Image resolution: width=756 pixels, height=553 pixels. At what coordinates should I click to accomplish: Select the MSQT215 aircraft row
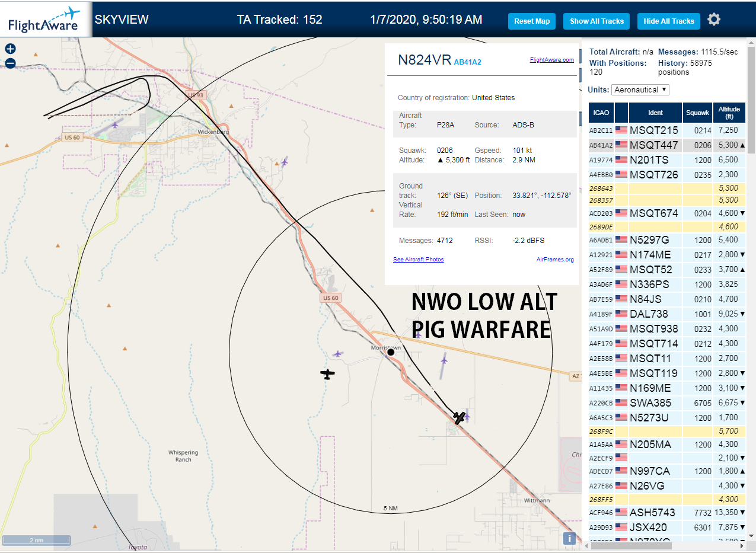click(x=667, y=130)
